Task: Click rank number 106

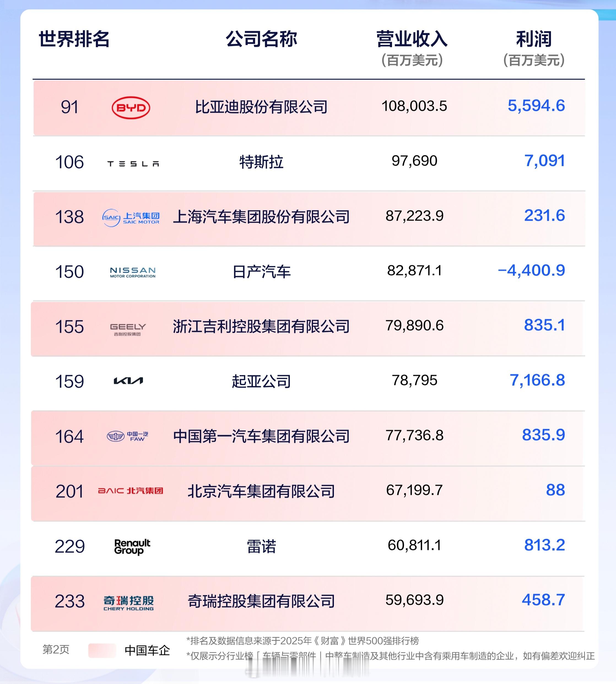Action: click(69, 162)
